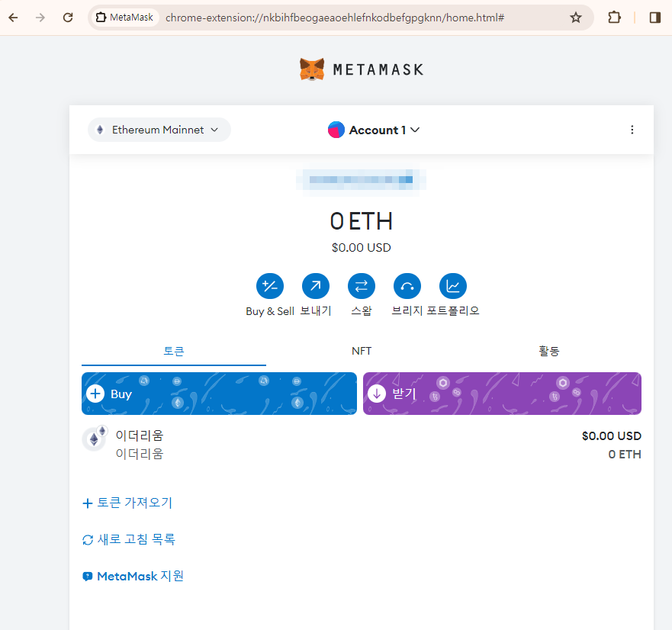This screenshot has height=630, width=672.
Task: Expand the Ethereum Mainnet network selector
Action: click(158, 130)
